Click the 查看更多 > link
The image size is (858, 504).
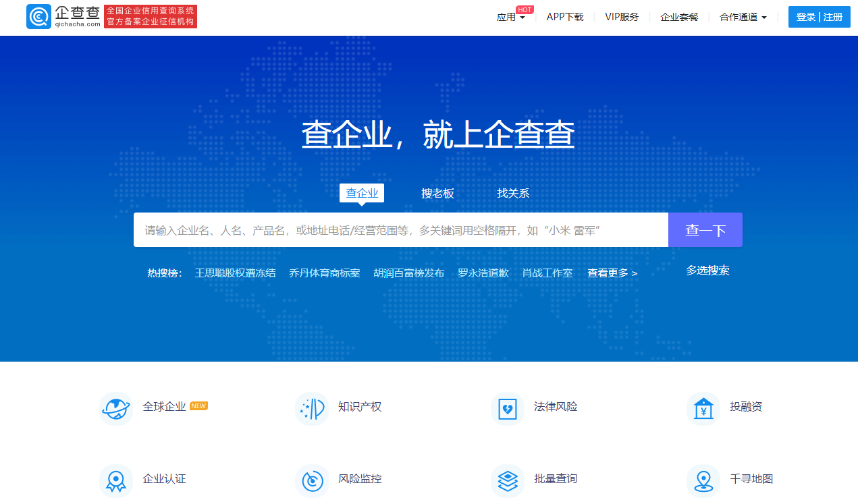(612, 273)
